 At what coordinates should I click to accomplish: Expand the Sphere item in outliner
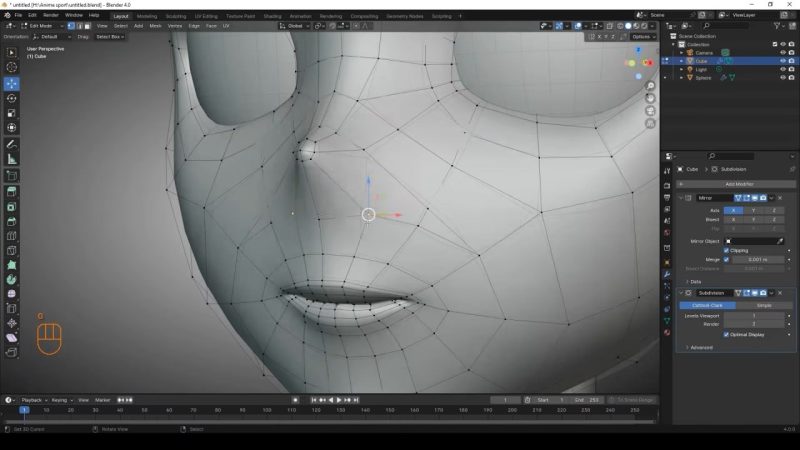point(681,77)
